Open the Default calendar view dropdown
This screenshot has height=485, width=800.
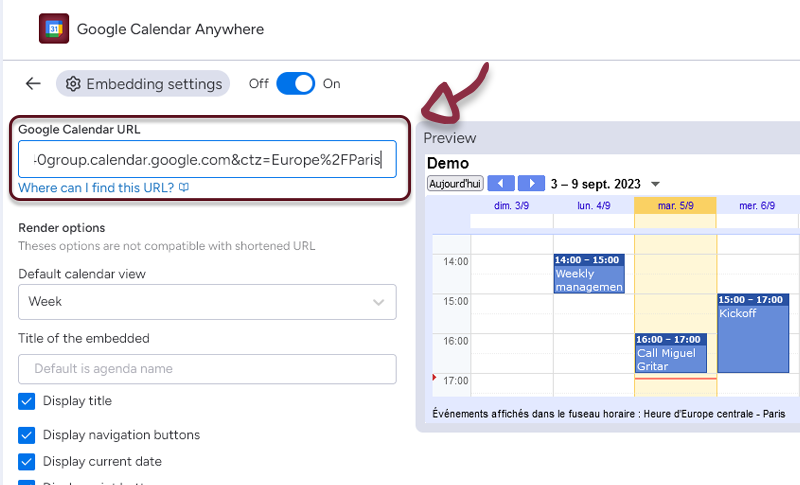pyautogui.click(x=207, y=301)
